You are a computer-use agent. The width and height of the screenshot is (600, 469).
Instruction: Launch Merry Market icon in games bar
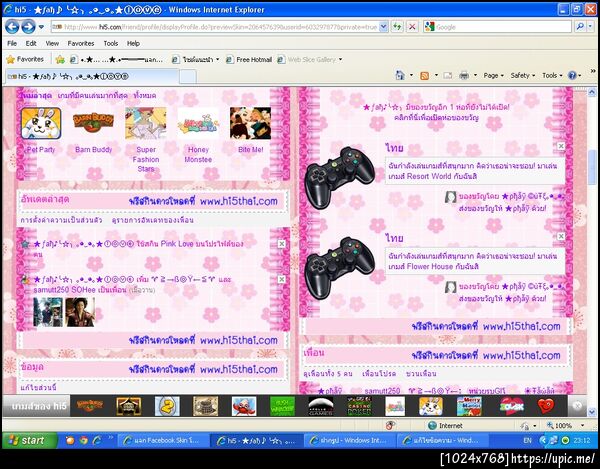(x=469, y=406)
